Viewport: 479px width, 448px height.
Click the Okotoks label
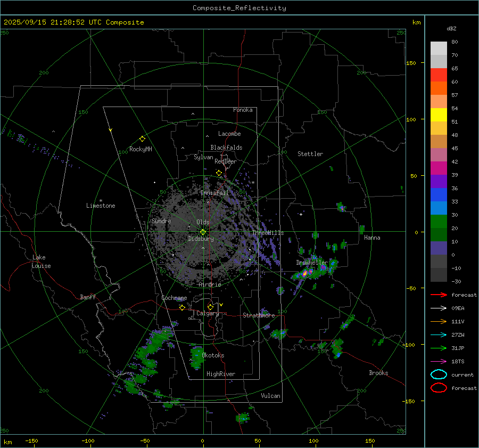[213, 355]
